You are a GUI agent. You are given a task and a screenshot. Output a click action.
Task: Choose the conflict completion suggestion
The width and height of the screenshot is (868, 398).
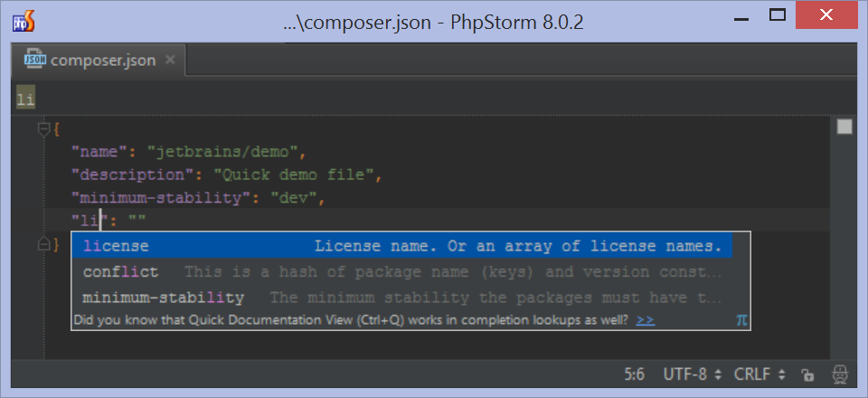[402, 271]
